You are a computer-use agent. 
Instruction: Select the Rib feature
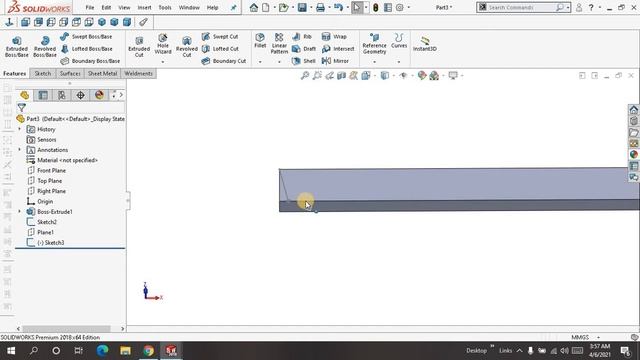click(302, 37)
